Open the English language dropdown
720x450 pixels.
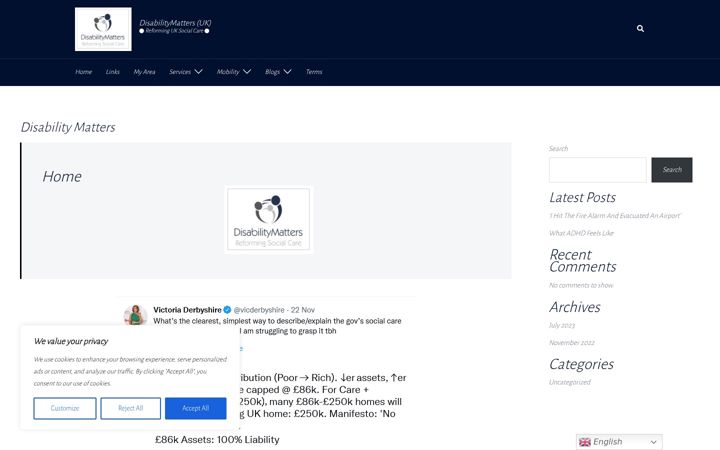pos(619,442)
